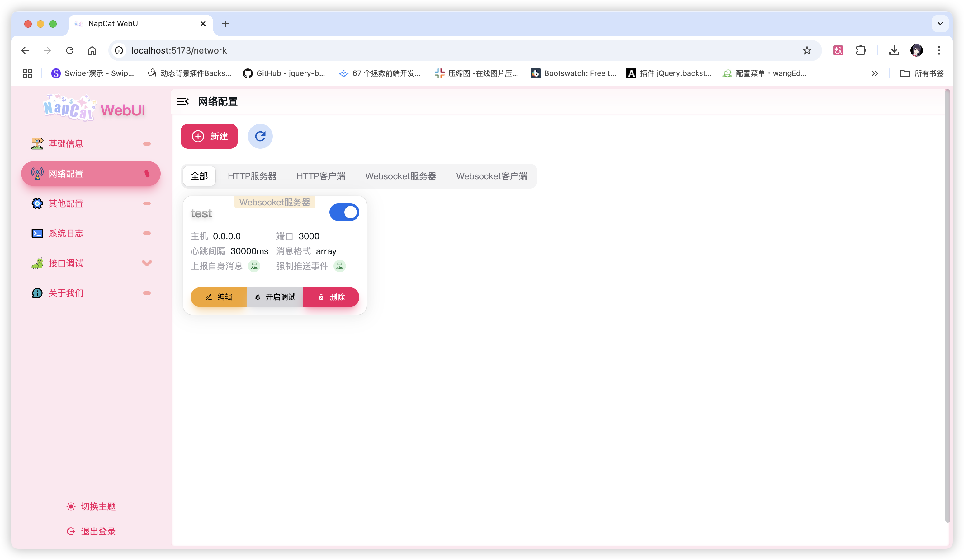
Task: Click the site info icon in address bar
Action: point(119,50)
